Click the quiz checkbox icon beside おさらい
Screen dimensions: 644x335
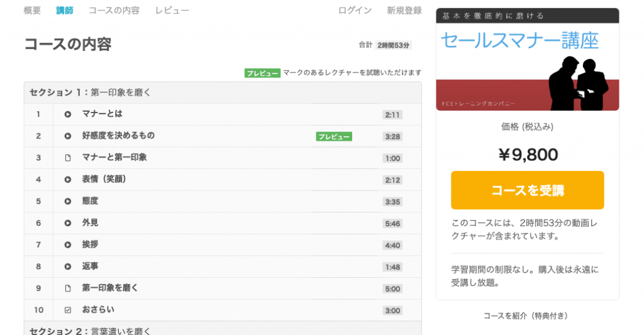pyautogui.click(x=68, y=310)
